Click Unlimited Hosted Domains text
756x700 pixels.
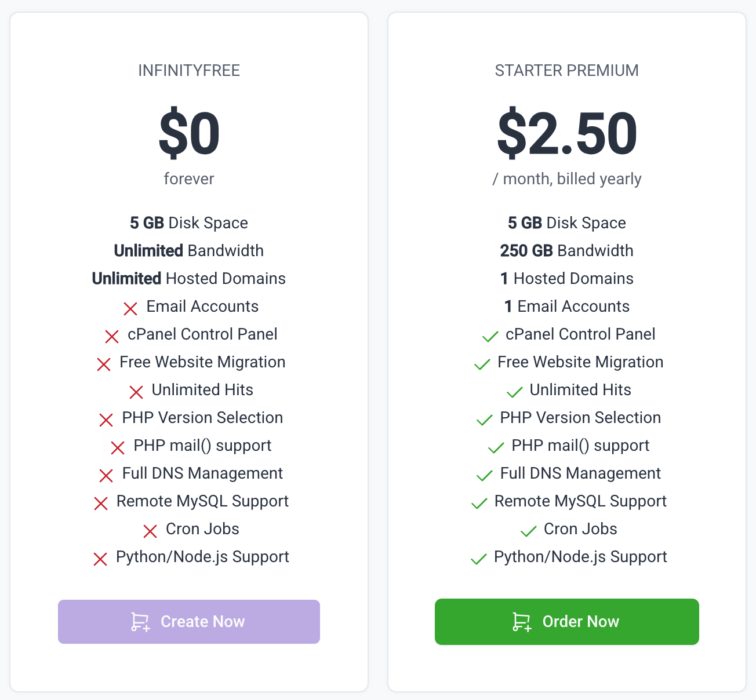point(189,279)
